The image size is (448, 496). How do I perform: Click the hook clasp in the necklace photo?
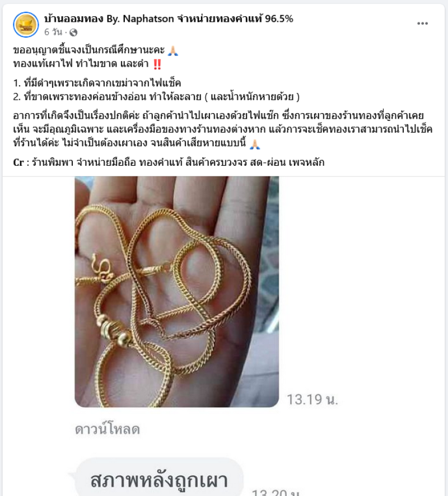click(x=101, y=268)
